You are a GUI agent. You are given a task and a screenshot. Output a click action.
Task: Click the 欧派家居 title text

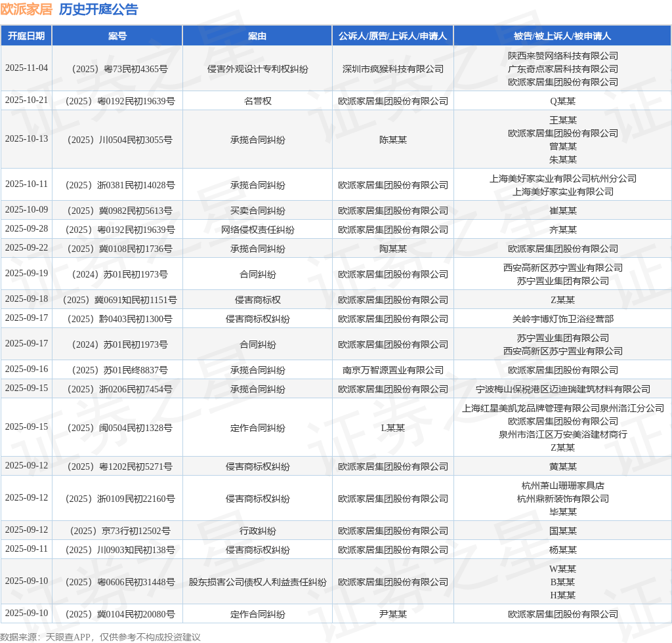coord(26,9)
